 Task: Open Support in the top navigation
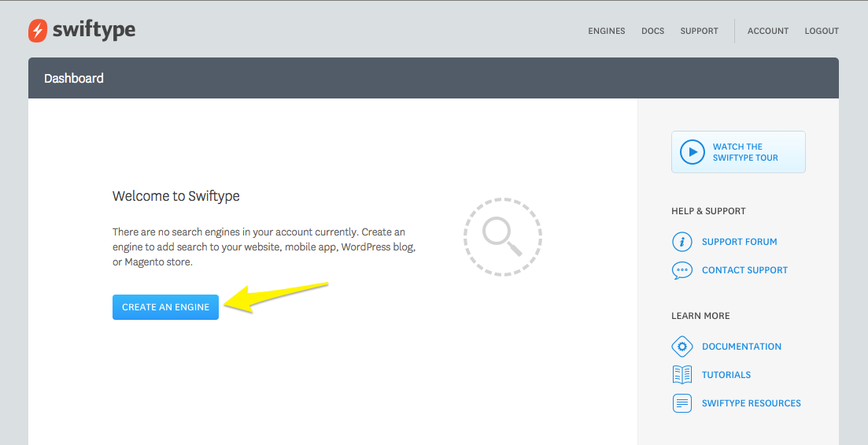pos(699,32)
